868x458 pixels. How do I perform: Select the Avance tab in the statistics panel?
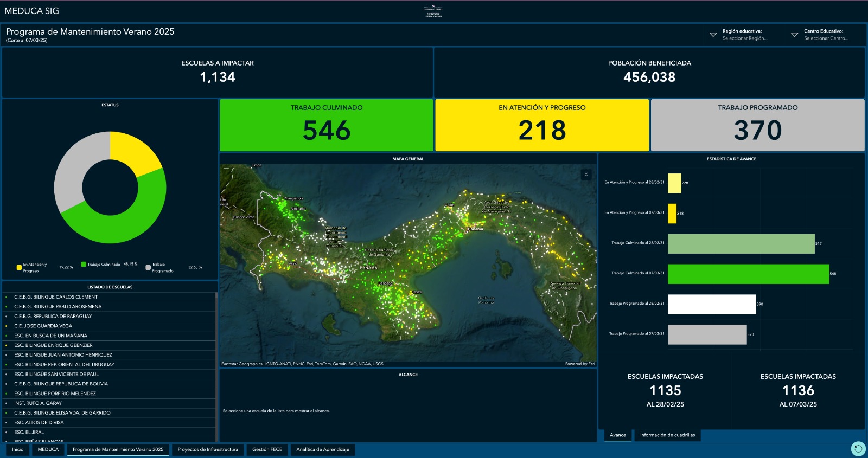point(618,435)
